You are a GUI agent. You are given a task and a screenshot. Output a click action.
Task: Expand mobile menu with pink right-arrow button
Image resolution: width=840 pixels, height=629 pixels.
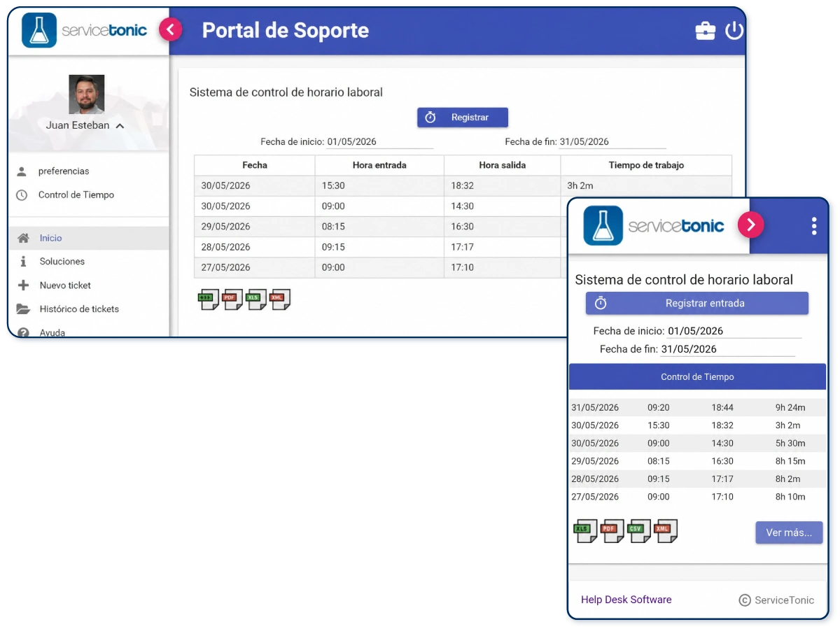[750, 225]
